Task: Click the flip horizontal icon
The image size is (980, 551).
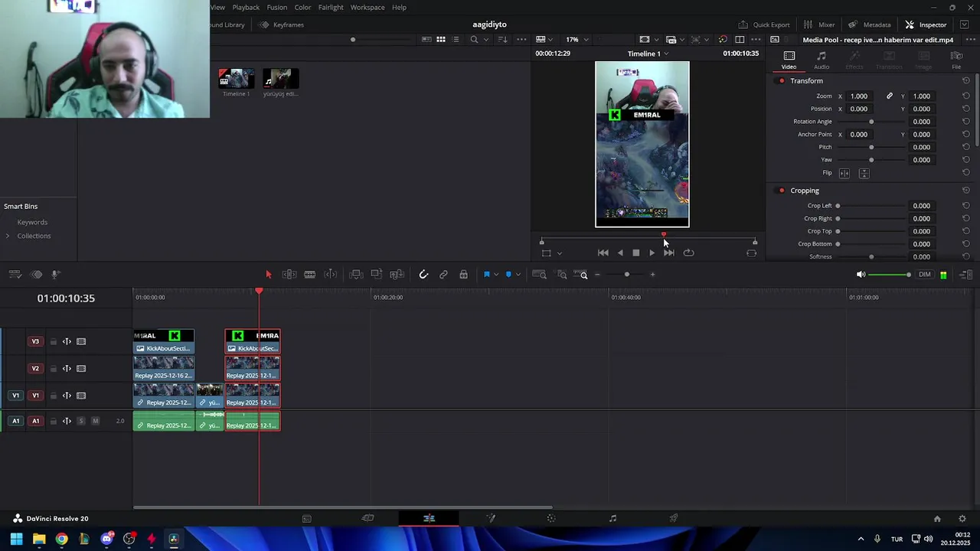Action: (844, 174)
